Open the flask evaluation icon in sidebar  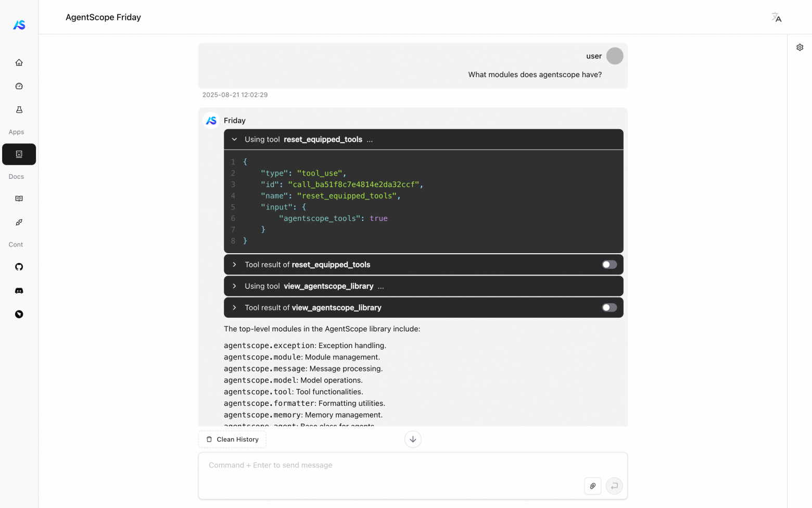[x=19, y=110]
